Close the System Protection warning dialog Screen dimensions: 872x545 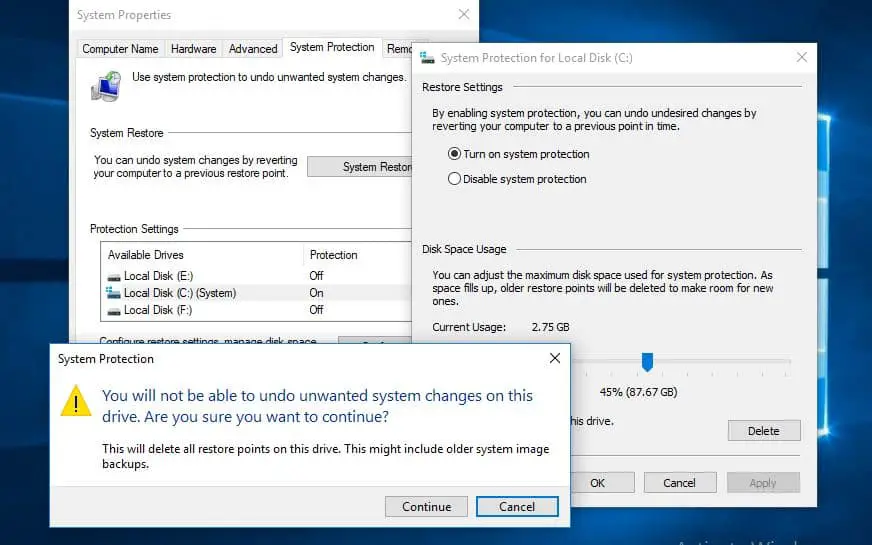554,358
